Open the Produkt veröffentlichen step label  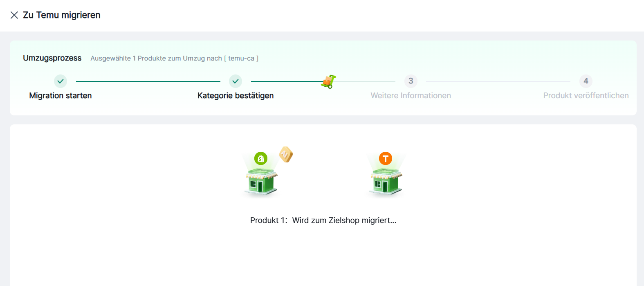586,96
